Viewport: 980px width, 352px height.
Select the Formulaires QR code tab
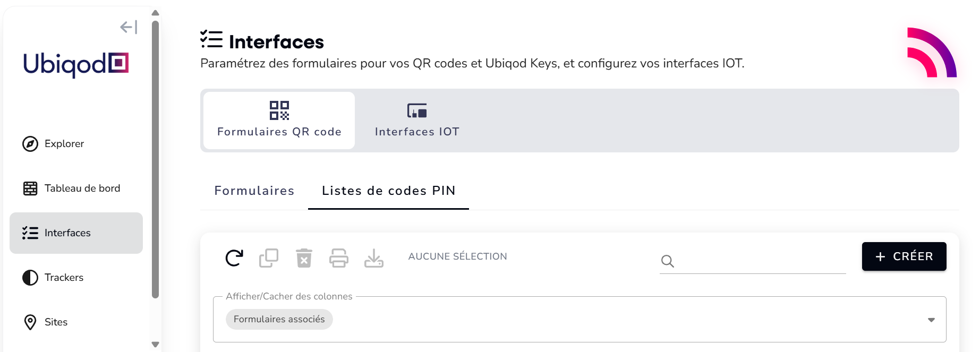click(x=279, y=121)
